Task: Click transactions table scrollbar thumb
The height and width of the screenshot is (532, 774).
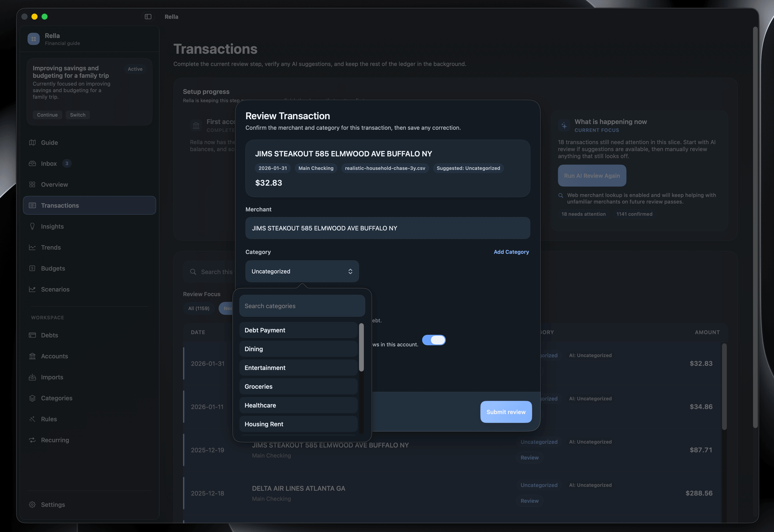Action: (724, 387)
